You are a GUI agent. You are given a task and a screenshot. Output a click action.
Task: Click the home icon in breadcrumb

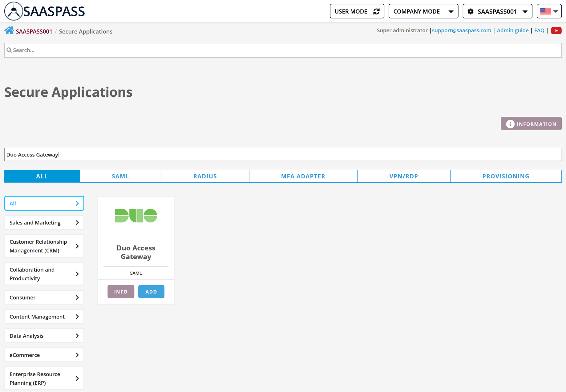click(9, 30)
